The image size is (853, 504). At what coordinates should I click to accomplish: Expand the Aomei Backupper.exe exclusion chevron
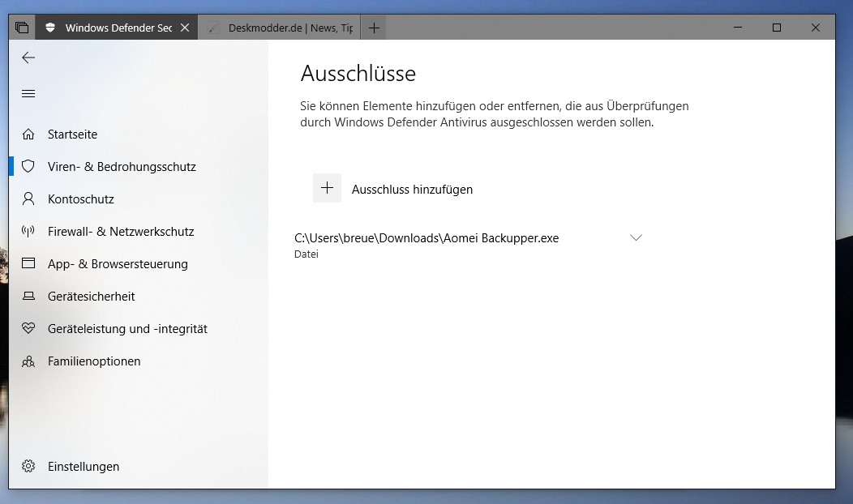636,237
